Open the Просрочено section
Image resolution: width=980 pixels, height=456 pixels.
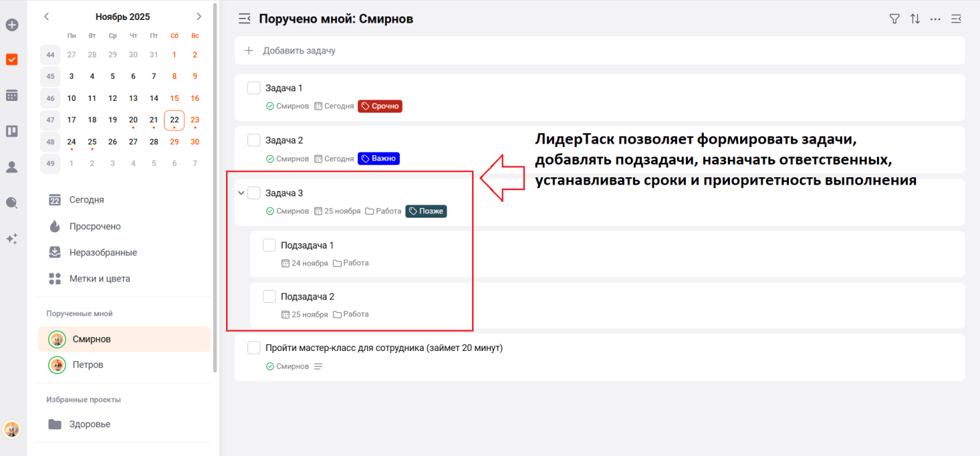(x=95, y=227)
